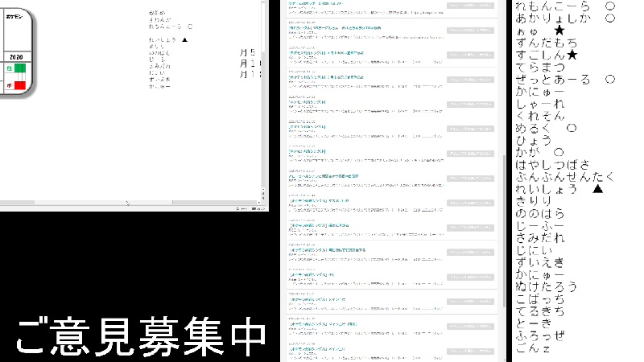644x362 pixels.
Task: Click the circle mark beside れもんこーら in right panel
Action: pyautogui.click(x=609, y=6)
